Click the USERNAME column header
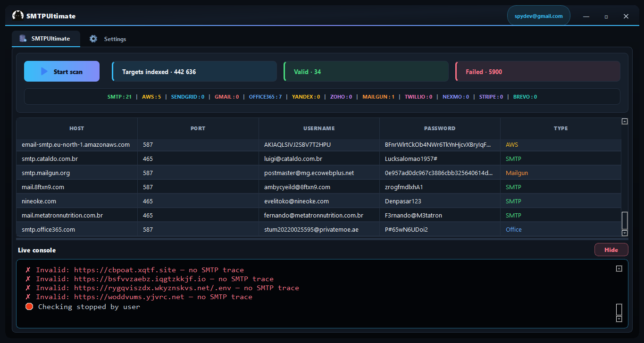 tap(319, 128)
